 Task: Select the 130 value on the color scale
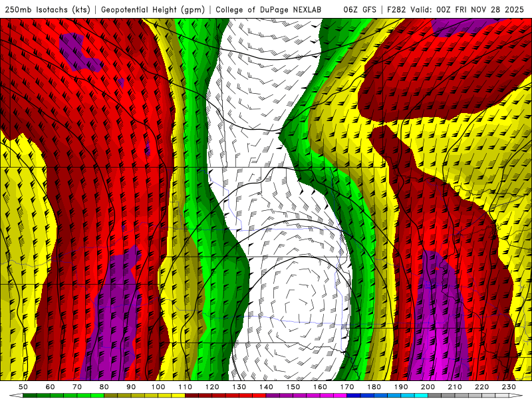point(239,387)
